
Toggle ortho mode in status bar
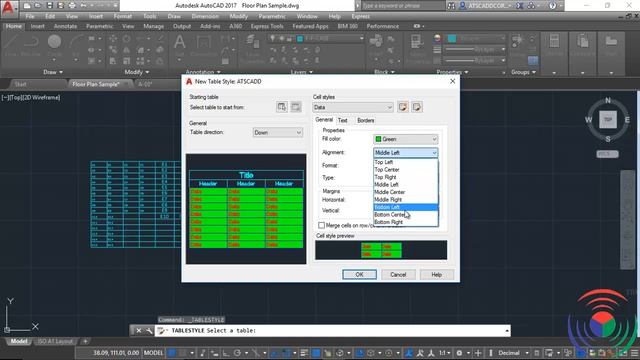(225, 353)
